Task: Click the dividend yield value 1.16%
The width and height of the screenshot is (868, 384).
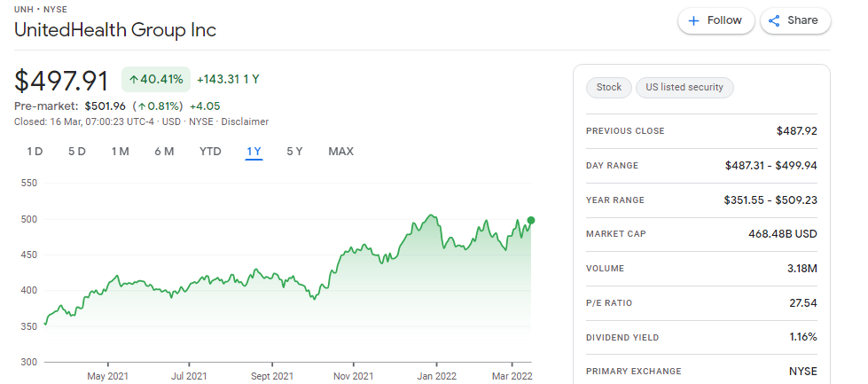Action: [x=803, y=338]
